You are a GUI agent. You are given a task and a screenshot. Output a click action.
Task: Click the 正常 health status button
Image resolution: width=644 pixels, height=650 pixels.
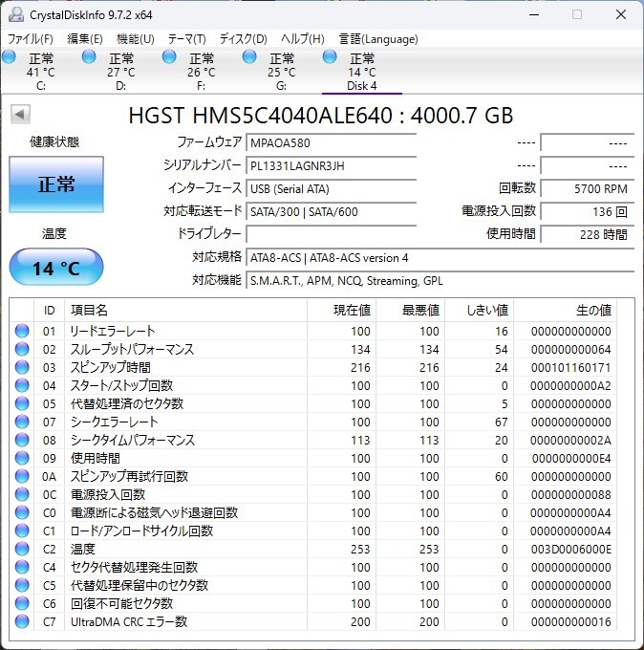[x=56, y=184]
